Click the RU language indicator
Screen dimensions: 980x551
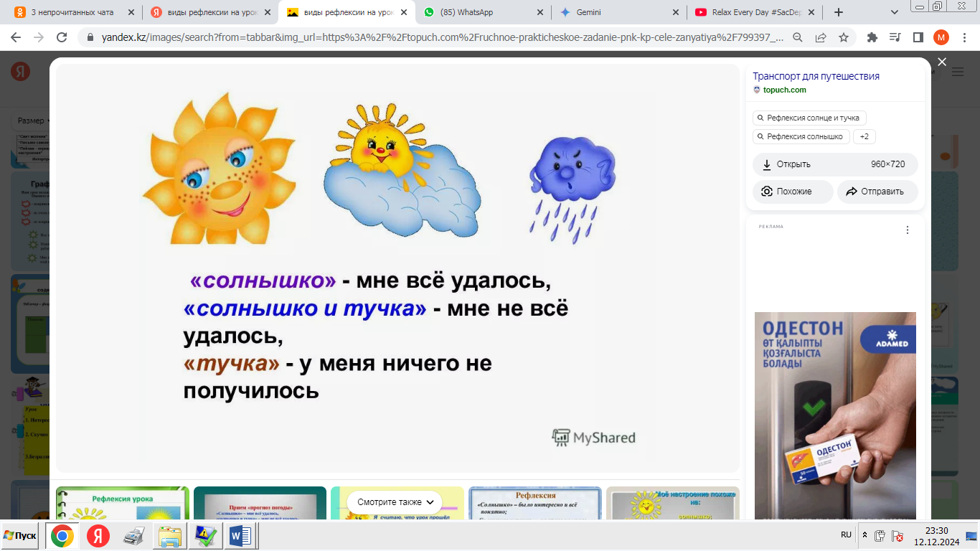[846, 535]
